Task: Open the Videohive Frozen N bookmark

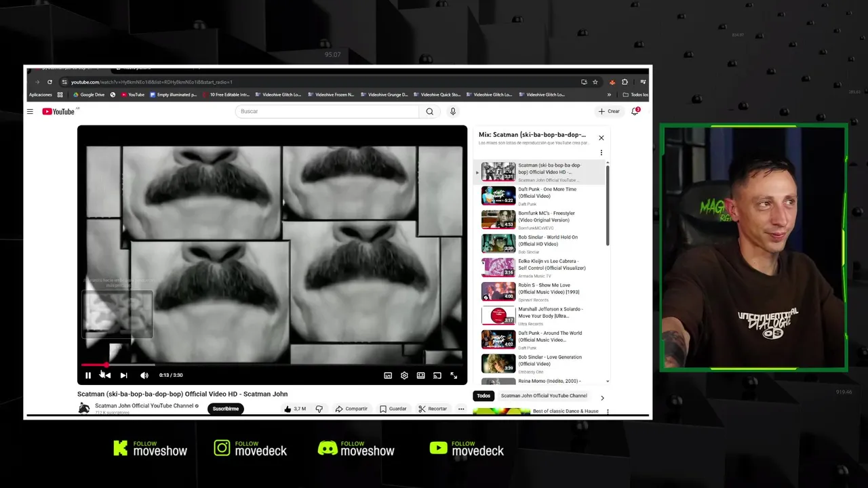Action: [331, 95]
